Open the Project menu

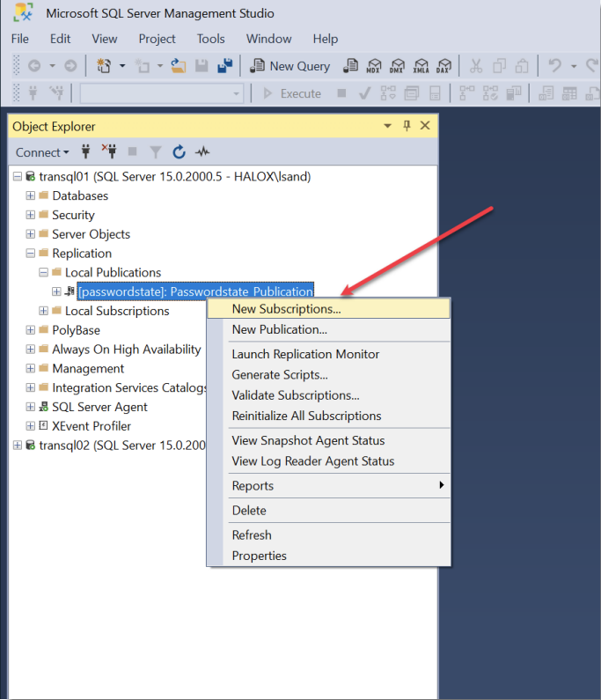click(157, 39)
